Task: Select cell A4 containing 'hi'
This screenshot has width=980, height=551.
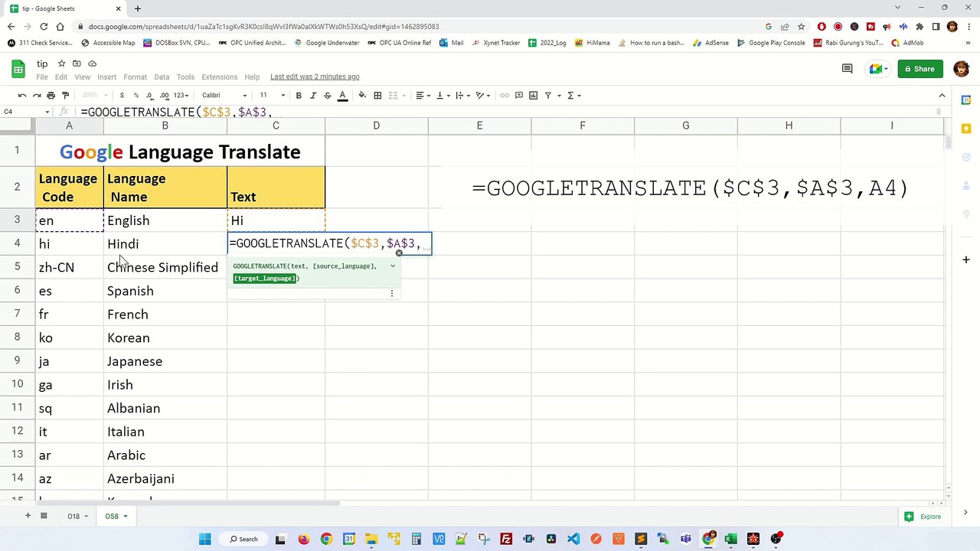Action: [x=69, y=243]
